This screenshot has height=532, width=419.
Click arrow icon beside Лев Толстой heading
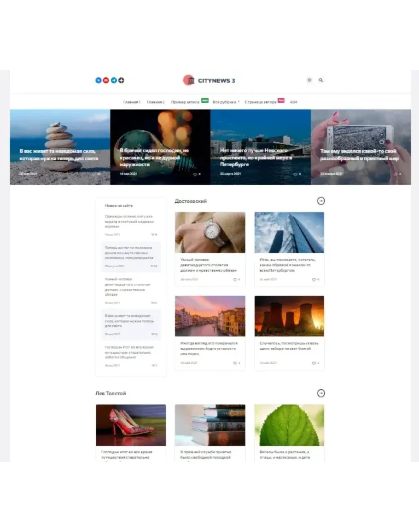pyautogui.click(x=321, y=393)
